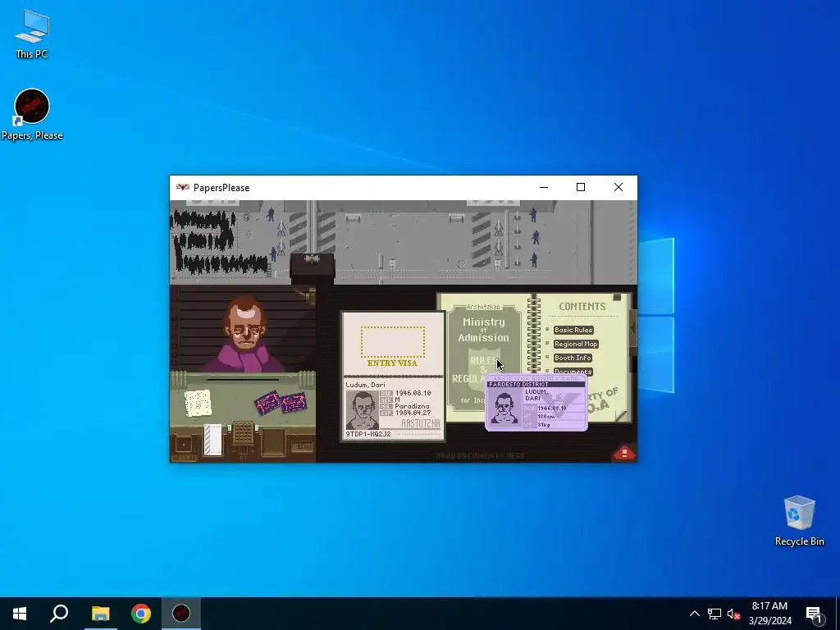This screenshot has height=630, width=840.
Task: Select passport expiry date 1984.04.27
Action: 413,413
